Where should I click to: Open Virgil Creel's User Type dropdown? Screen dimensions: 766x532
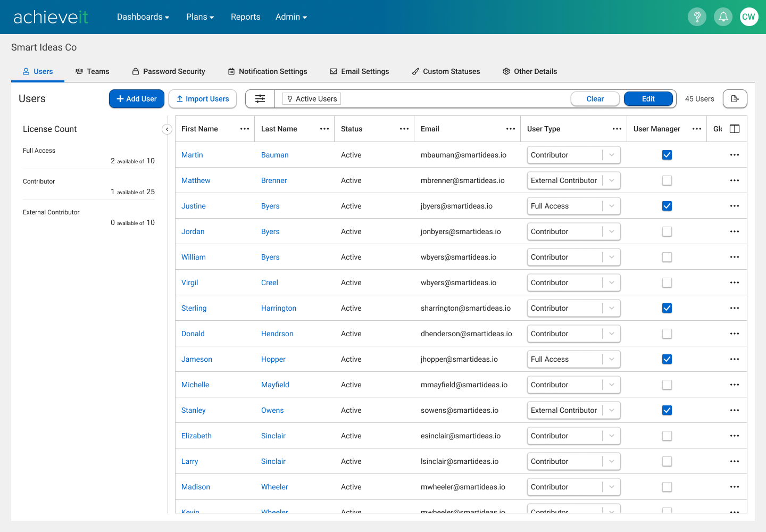click(574, 282)
